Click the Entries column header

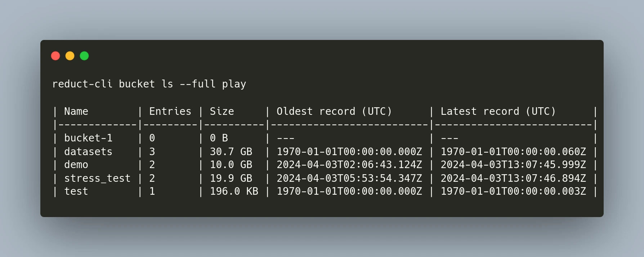click(170, 111)
